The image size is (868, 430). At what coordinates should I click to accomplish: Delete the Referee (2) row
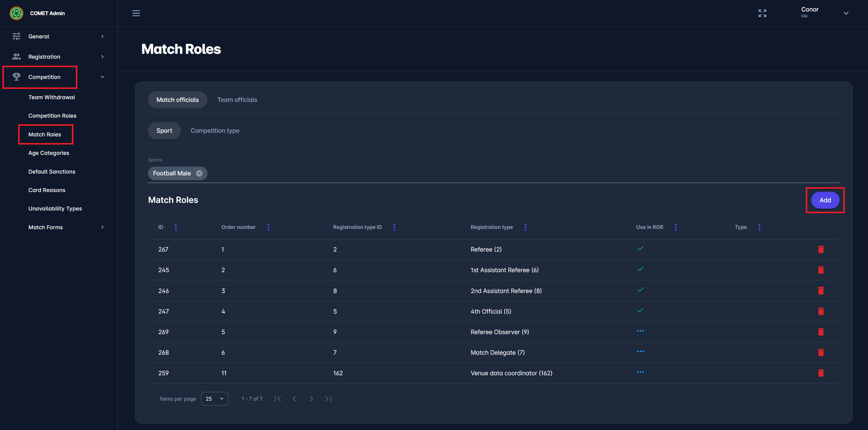click(821, 249)
